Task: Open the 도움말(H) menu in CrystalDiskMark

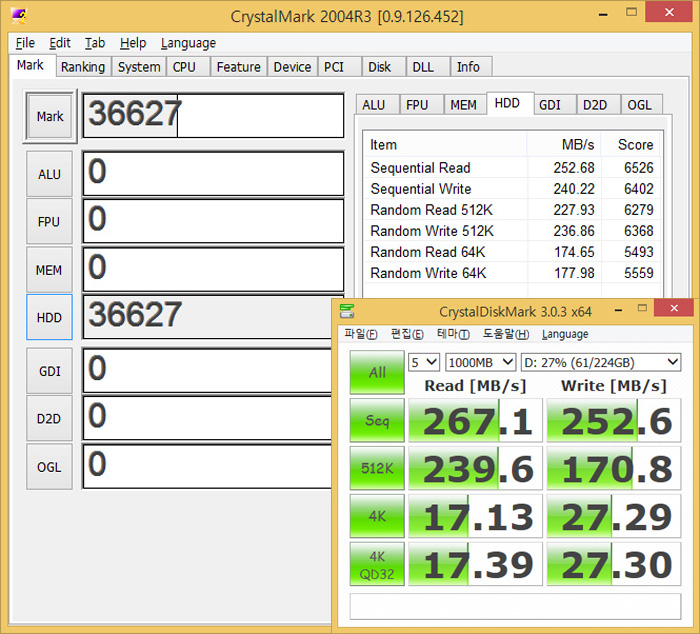Action: click(506, 334)
